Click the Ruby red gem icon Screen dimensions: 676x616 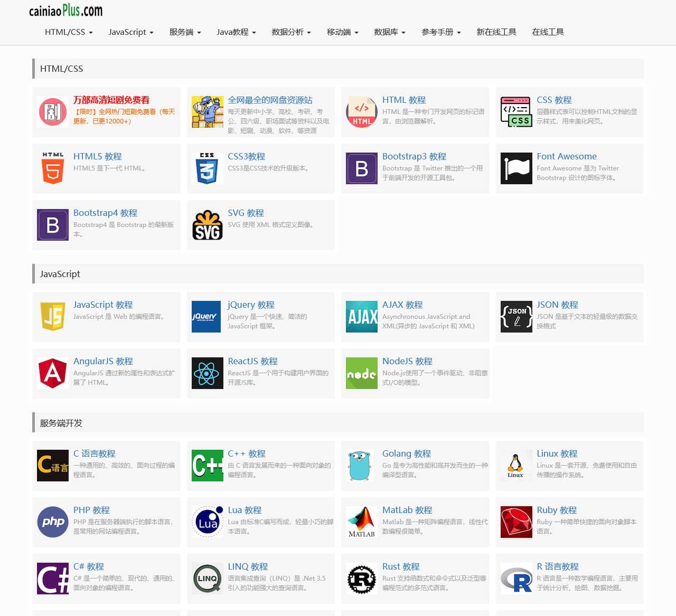[x=516, y=522]
